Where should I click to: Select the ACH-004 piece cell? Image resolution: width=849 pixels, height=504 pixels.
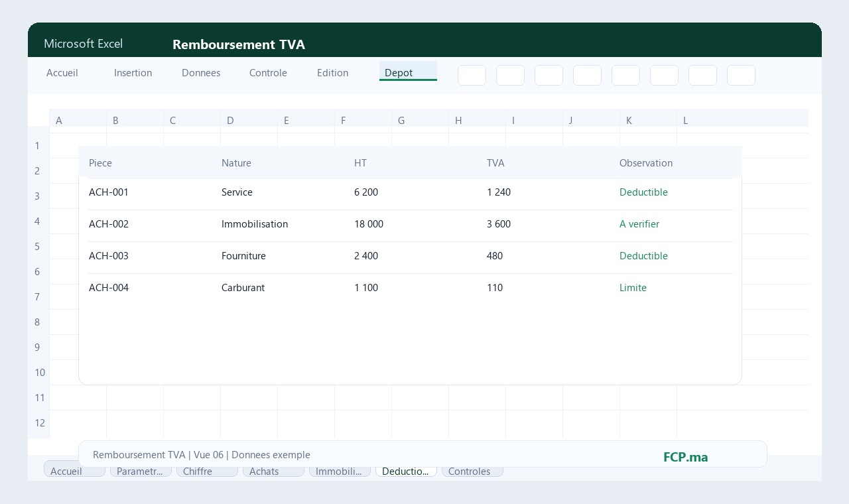pyautogui.click(x=109, y=288)
